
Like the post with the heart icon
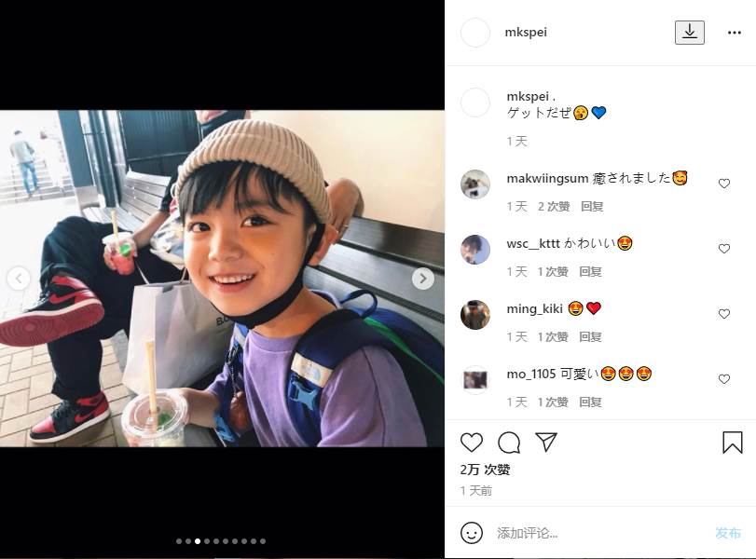[x=471, y=443]
